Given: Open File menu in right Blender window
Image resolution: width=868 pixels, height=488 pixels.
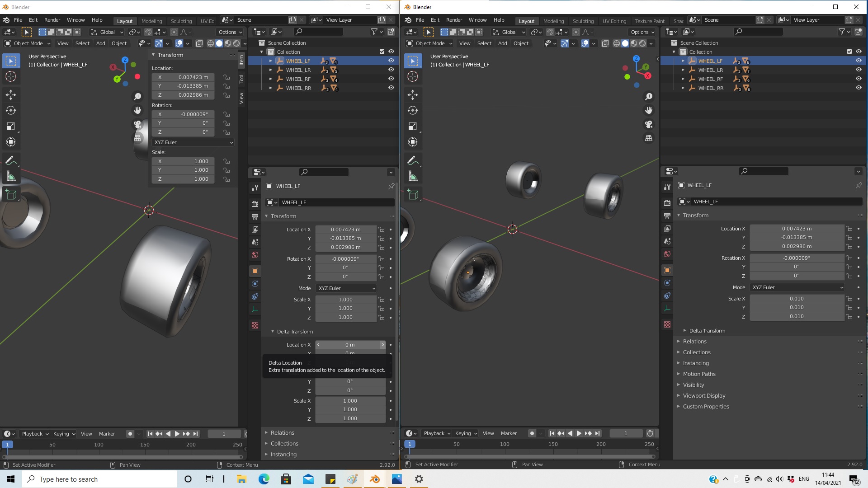Looking at the screenshot, I should click(x=420, y=20).
